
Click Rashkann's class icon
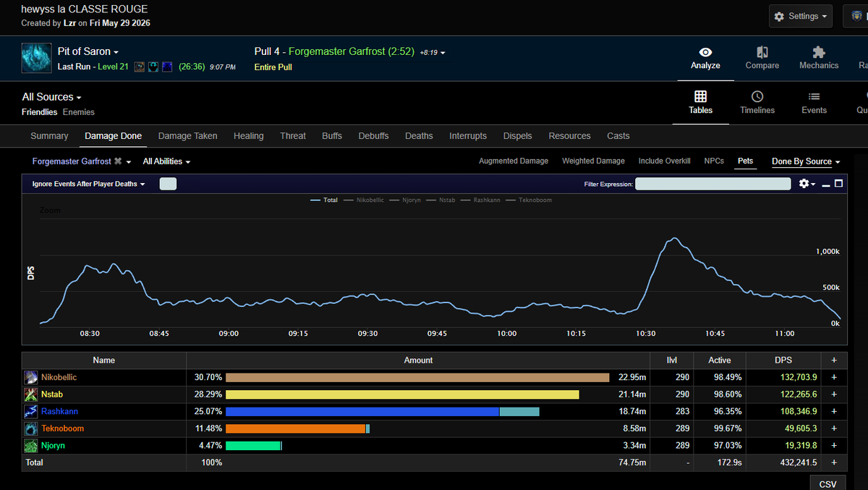(31, 412)
